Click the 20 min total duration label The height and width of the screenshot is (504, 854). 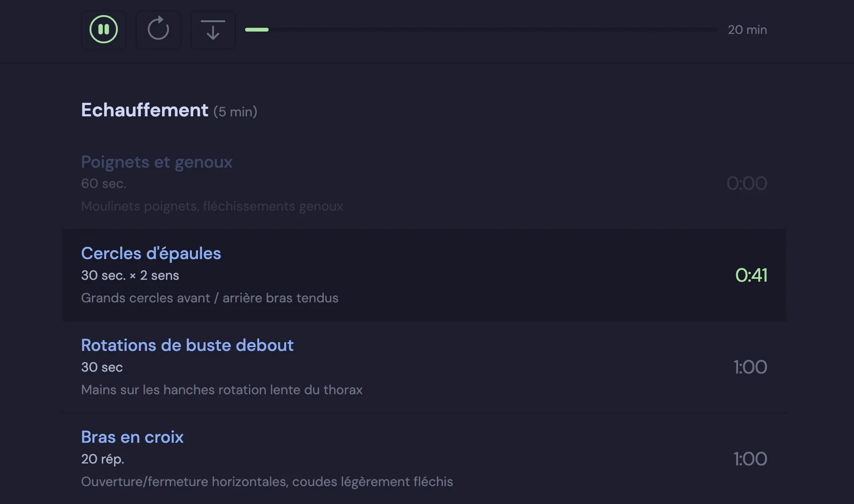[747, 30]
